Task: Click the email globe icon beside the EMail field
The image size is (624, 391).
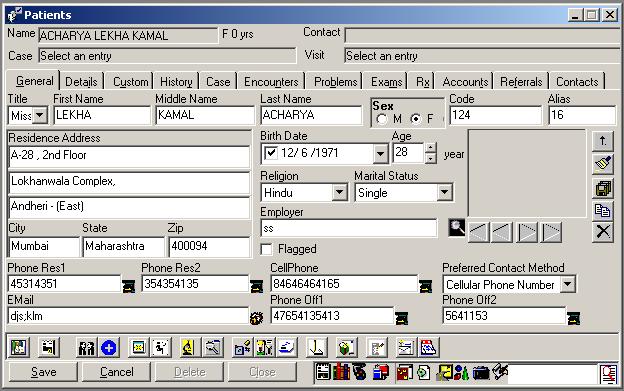Action: pos(256,318)
